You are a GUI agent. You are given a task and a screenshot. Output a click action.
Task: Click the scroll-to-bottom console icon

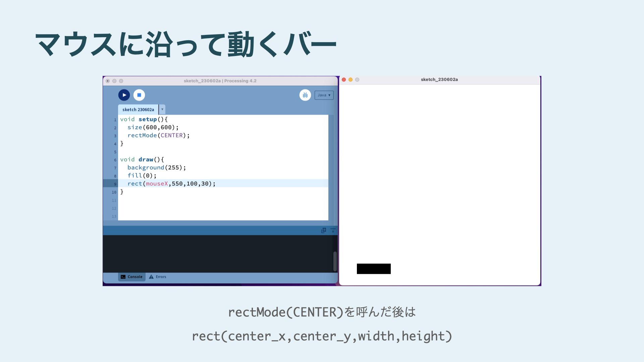point(333,231)
